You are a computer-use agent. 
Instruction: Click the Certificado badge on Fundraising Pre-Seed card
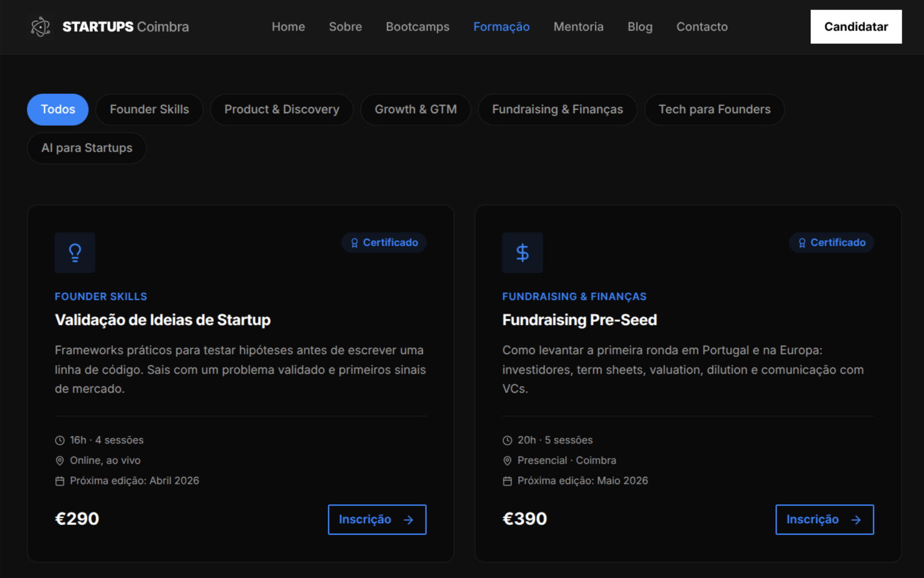(832, 243)
